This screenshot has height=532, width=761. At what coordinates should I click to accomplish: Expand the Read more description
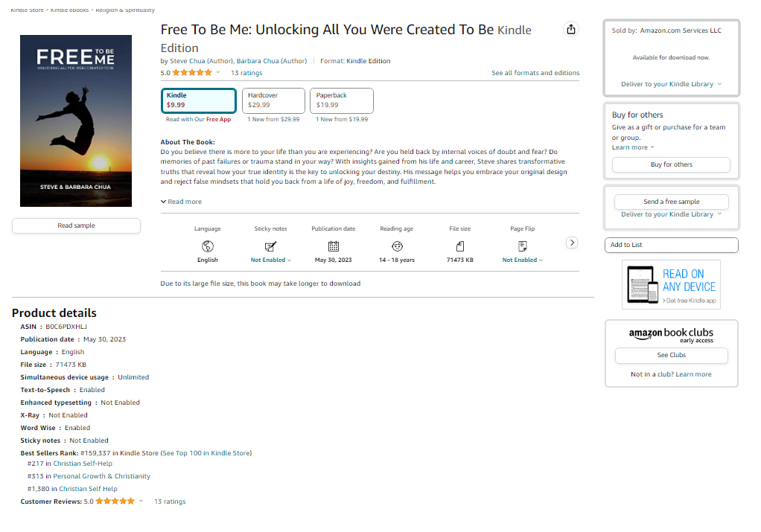pos(182,202)
